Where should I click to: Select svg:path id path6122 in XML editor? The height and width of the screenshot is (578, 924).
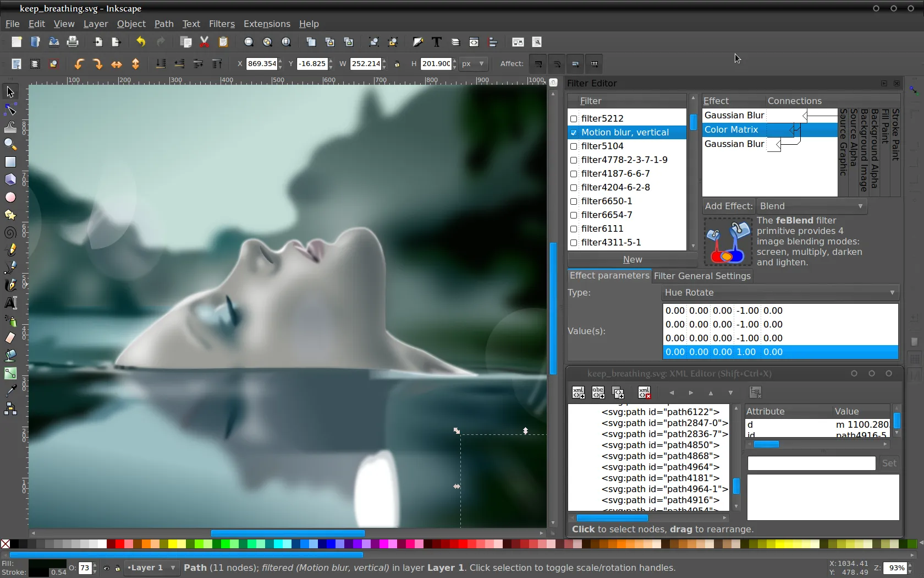point(660,412)
